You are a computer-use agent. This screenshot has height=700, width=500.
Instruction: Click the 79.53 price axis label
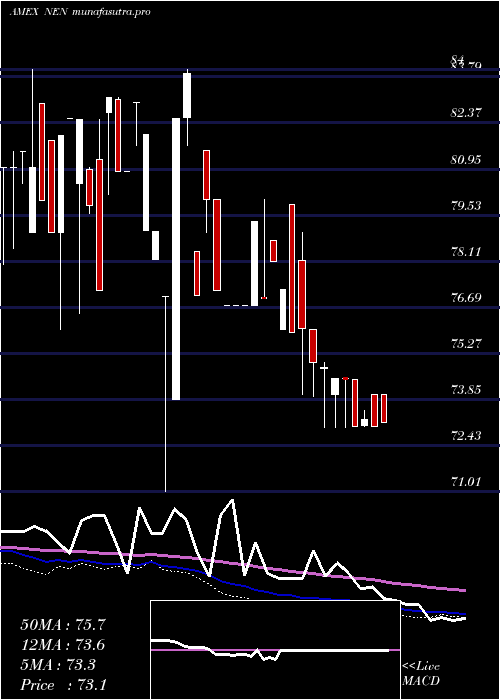coord(466,206)
